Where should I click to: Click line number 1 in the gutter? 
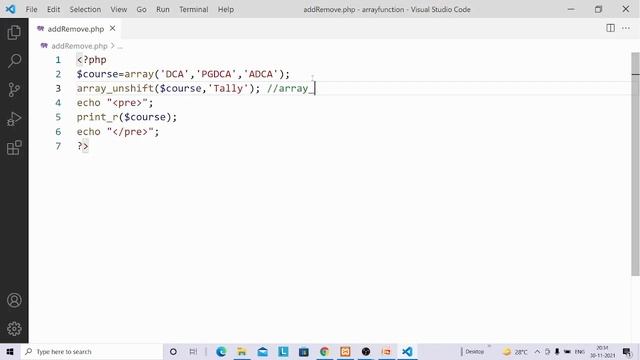58,60
